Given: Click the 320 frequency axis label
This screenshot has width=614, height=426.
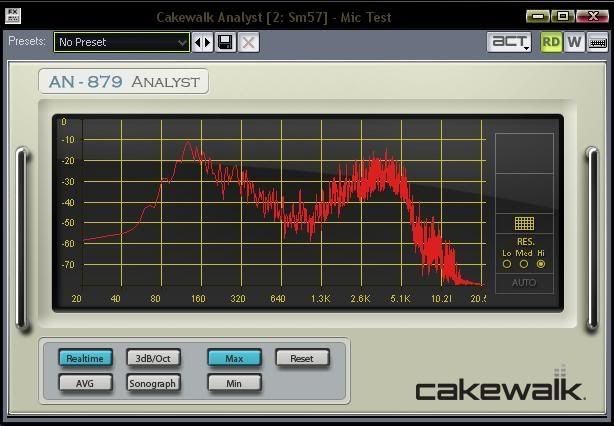Looking at the screenshot, I should (238, 298).
